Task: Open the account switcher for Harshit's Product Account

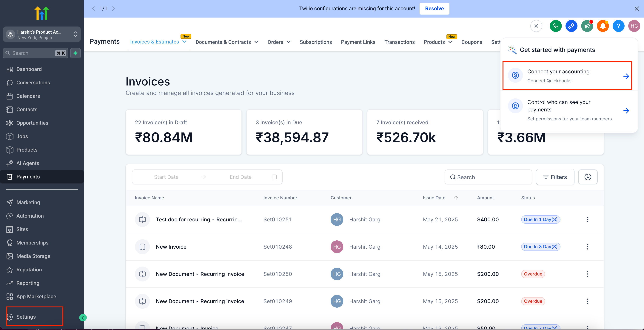Action: 42,35
